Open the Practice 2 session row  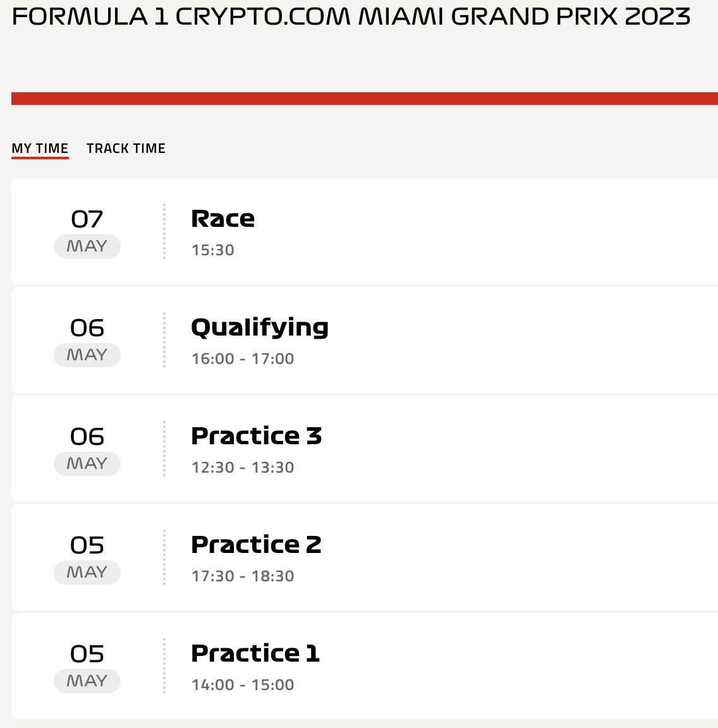tap(365, 557)
